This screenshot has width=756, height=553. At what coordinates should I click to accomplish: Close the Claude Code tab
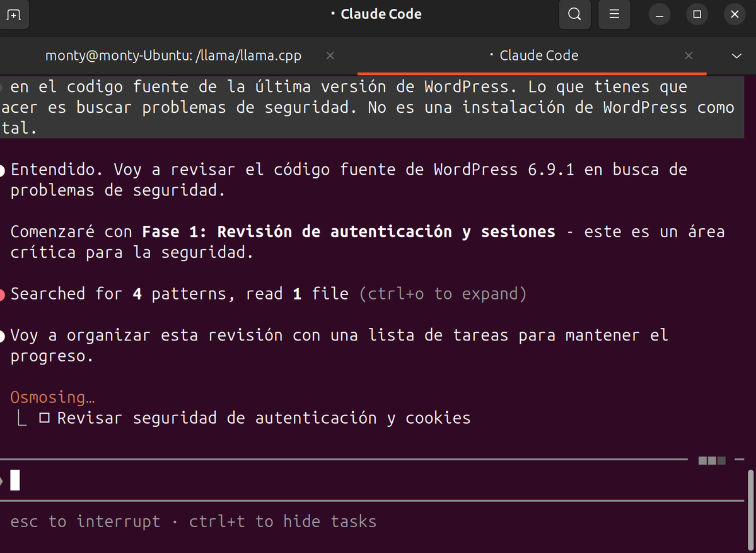coord(689,56)
